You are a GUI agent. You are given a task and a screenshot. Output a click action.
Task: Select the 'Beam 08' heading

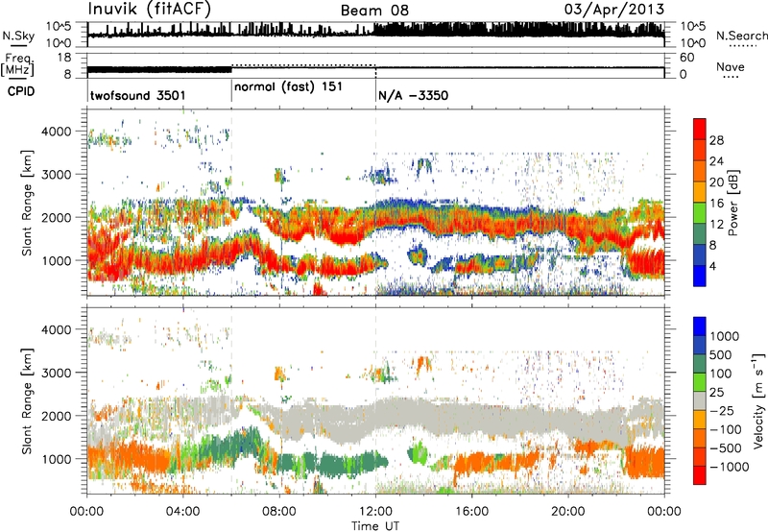click(374, 11)
